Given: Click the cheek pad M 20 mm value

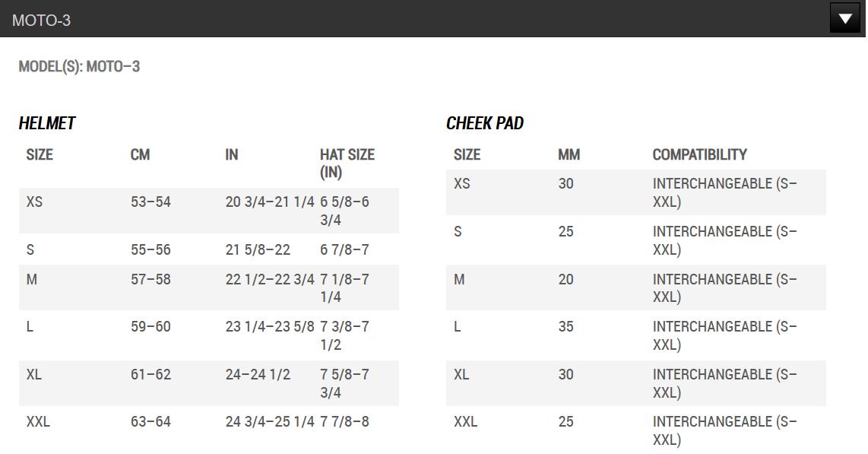Looking at the screenshot, I should [x=565, y=279].
